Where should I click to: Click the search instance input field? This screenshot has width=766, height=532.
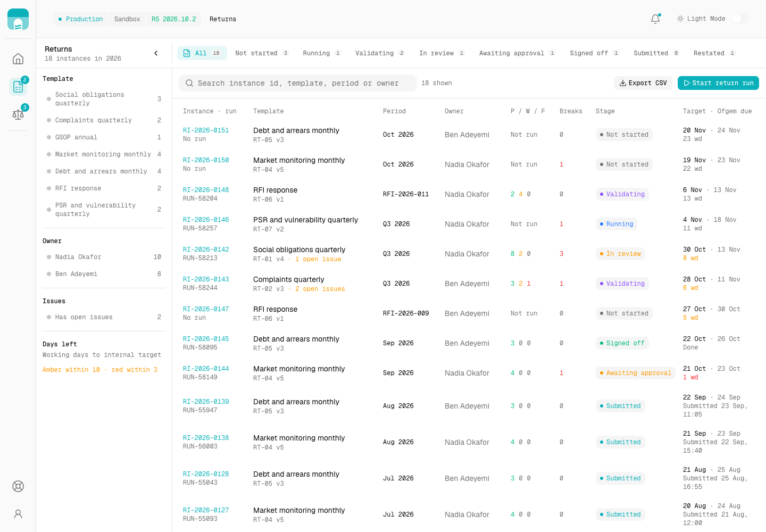point(298,83)
